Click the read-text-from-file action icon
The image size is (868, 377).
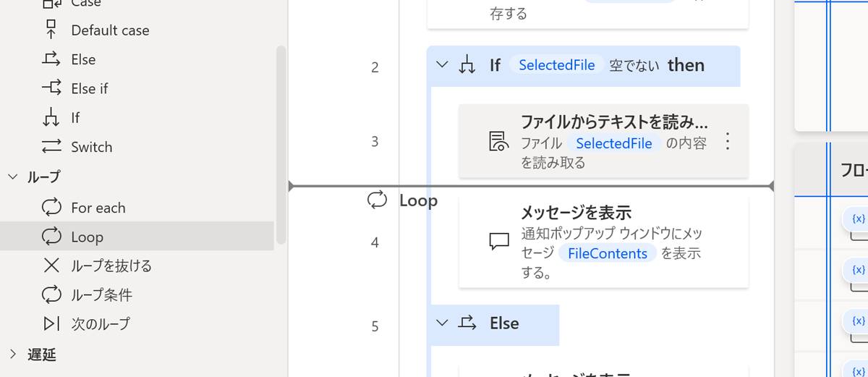(x=499, y=142)
